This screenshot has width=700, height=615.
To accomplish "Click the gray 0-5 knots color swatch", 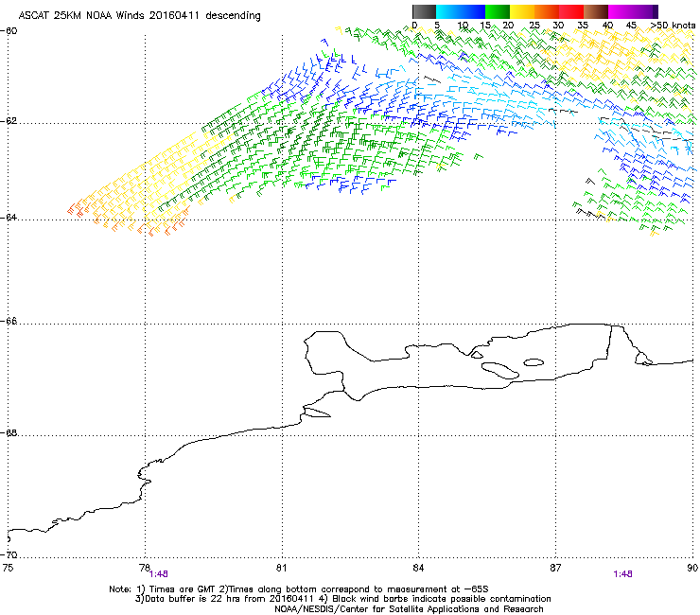I will click(x=424, y=11).
